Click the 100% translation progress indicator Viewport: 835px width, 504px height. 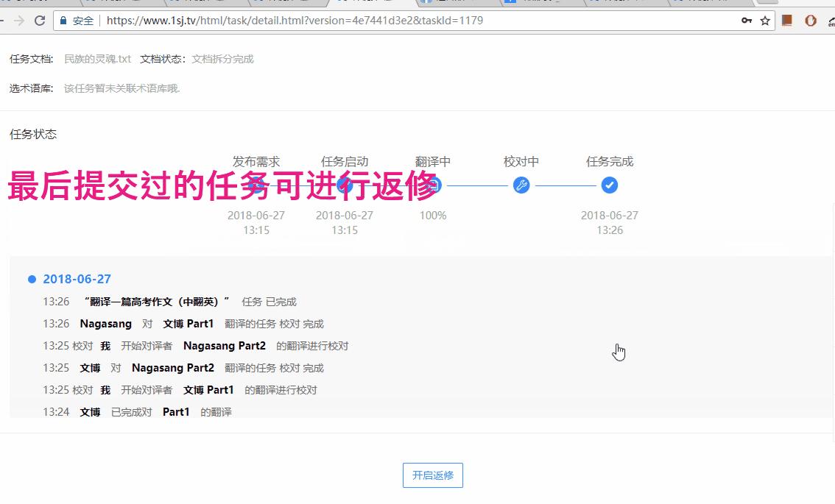[x=433, y=215]
